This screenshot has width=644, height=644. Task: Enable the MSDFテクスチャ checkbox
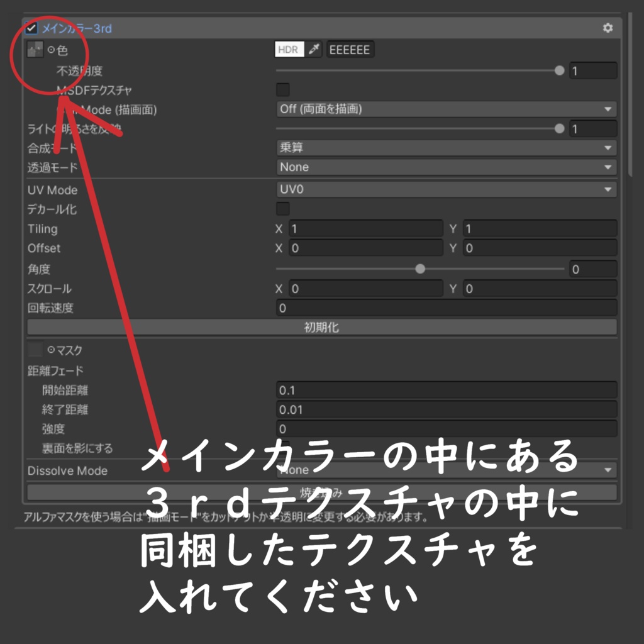[283, 89]
